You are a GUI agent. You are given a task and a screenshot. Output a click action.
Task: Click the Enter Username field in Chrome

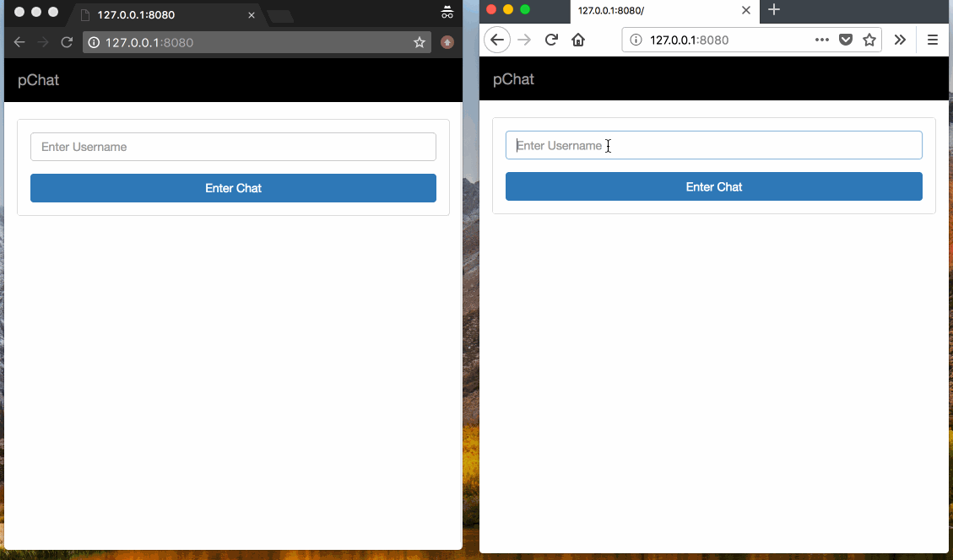(233, 146)
